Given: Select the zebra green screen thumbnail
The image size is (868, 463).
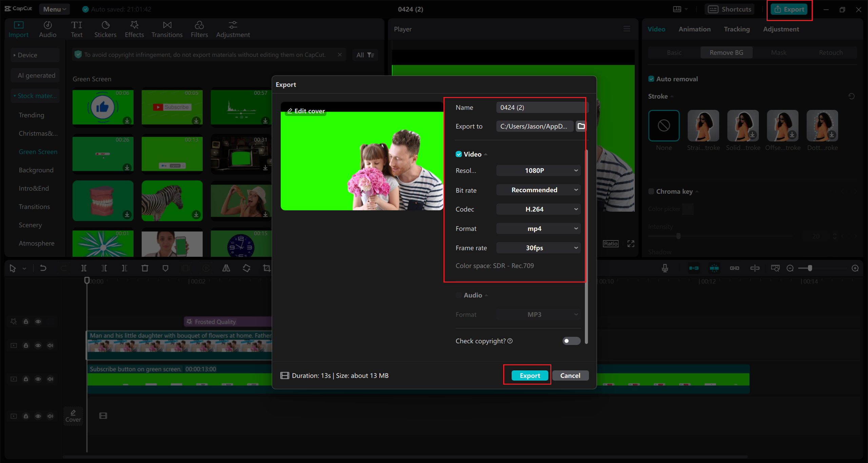Looking at the screenshot, I should 172,201.
